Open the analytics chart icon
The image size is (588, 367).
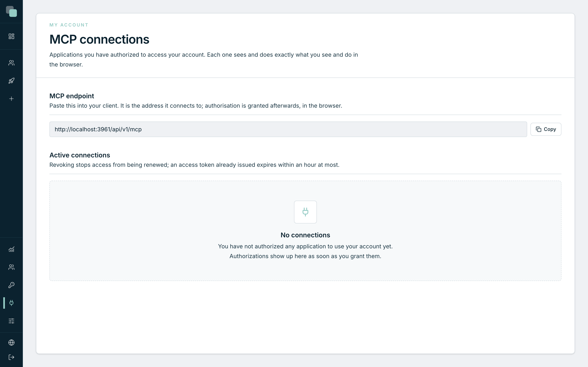[x=11, y=249]
